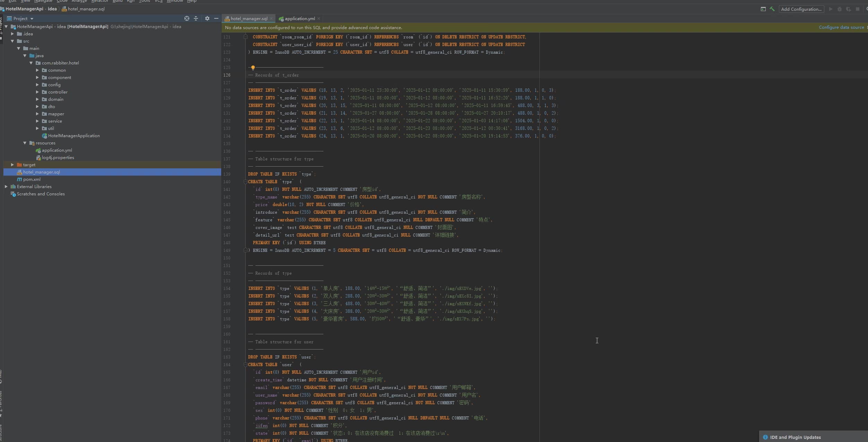Open Project panel settings gear
Screen dimensions: 868x442
pos(207,18)
